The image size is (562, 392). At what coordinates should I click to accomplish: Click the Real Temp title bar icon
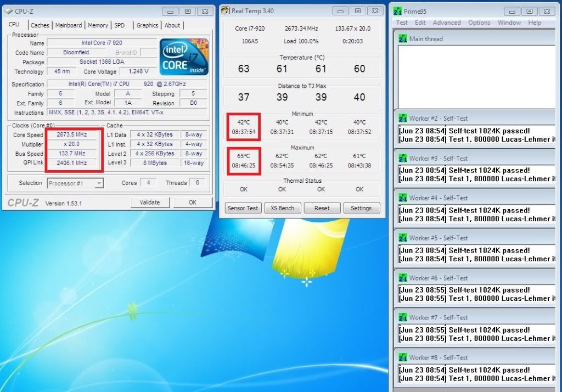(225, 11)
